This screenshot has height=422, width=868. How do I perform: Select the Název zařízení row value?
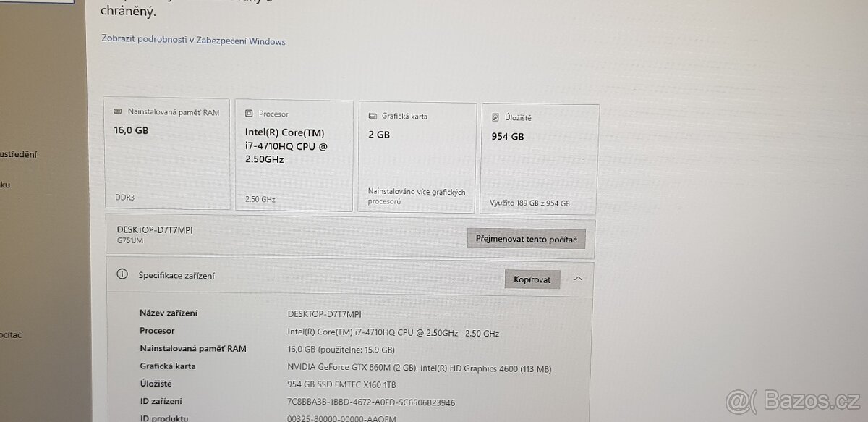pos(324,314)
